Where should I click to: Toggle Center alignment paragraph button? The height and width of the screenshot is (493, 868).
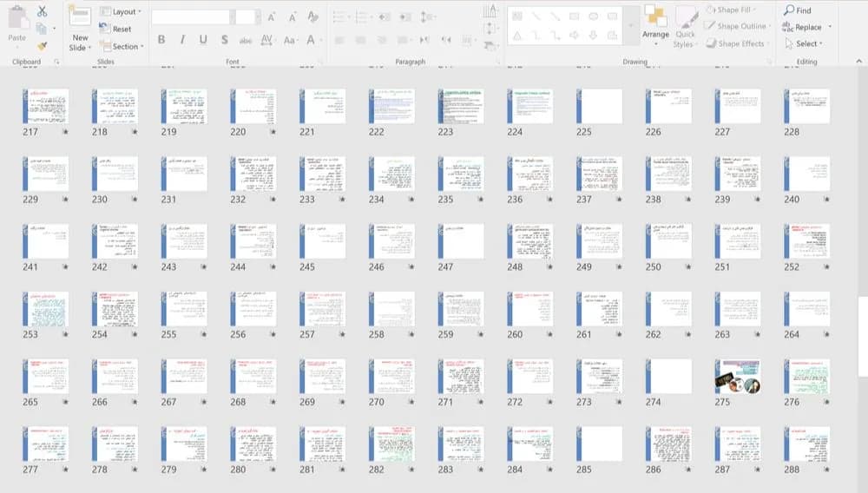pos(360,41)
